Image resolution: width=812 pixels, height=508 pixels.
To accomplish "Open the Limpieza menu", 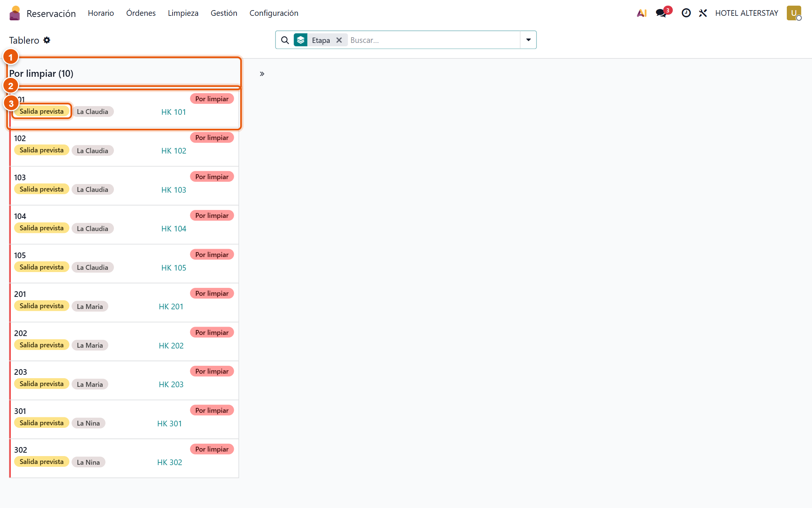I will [x=183, y=13].
